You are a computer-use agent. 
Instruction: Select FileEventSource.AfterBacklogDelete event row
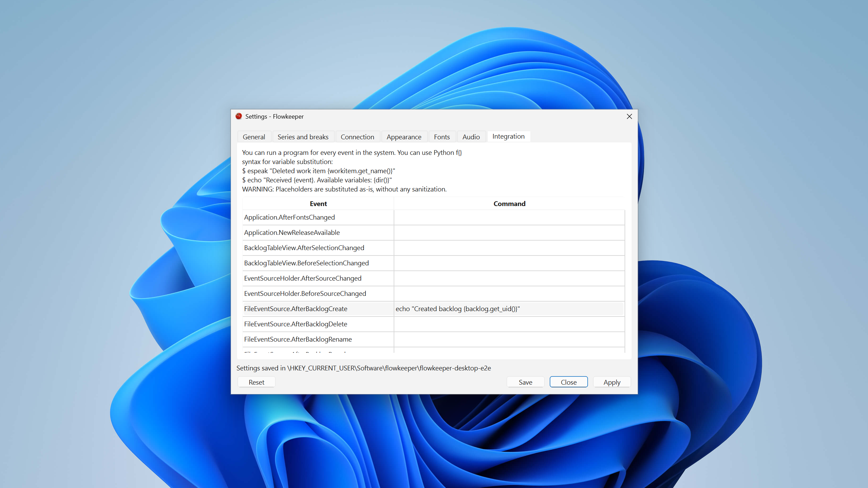tap(318, 324)
